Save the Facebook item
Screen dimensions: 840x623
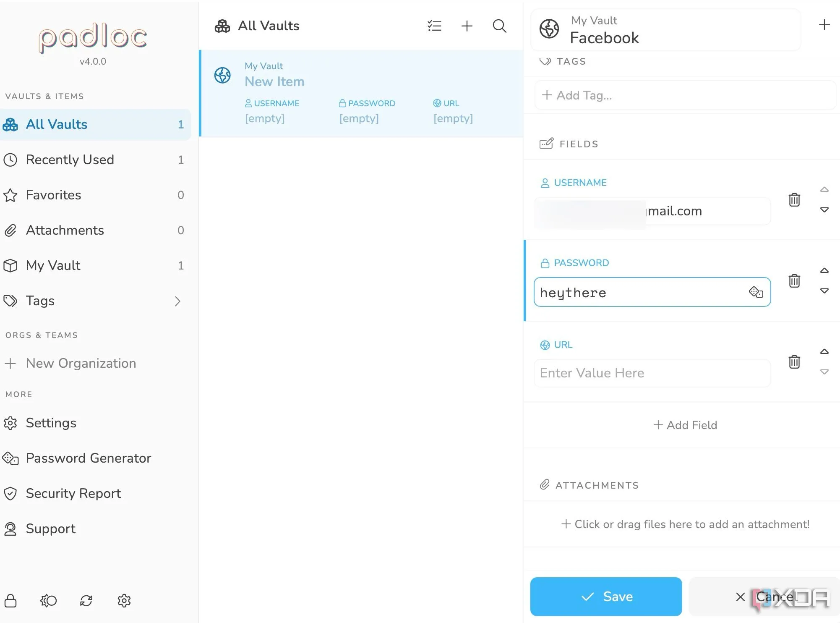[x=606, y=597]
